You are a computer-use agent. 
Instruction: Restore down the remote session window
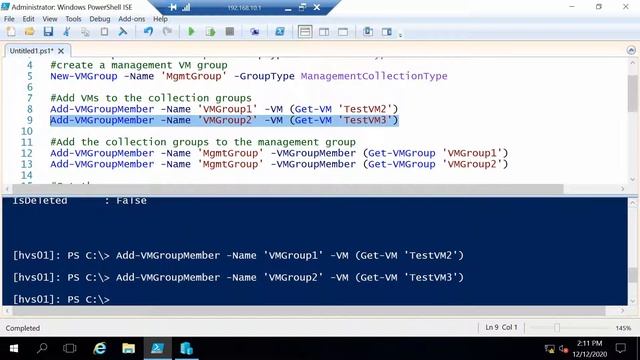[302, 7]
